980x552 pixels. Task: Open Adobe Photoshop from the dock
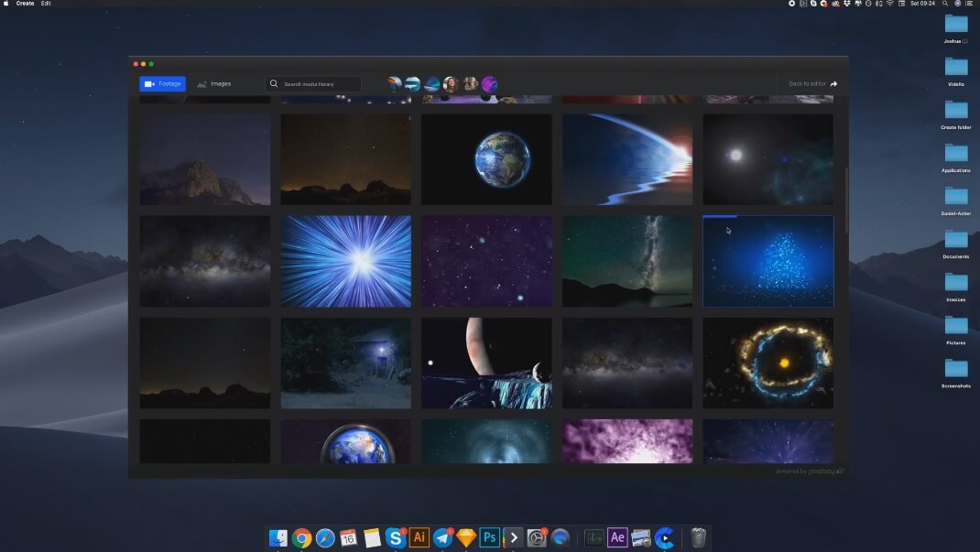coord(489,537)
